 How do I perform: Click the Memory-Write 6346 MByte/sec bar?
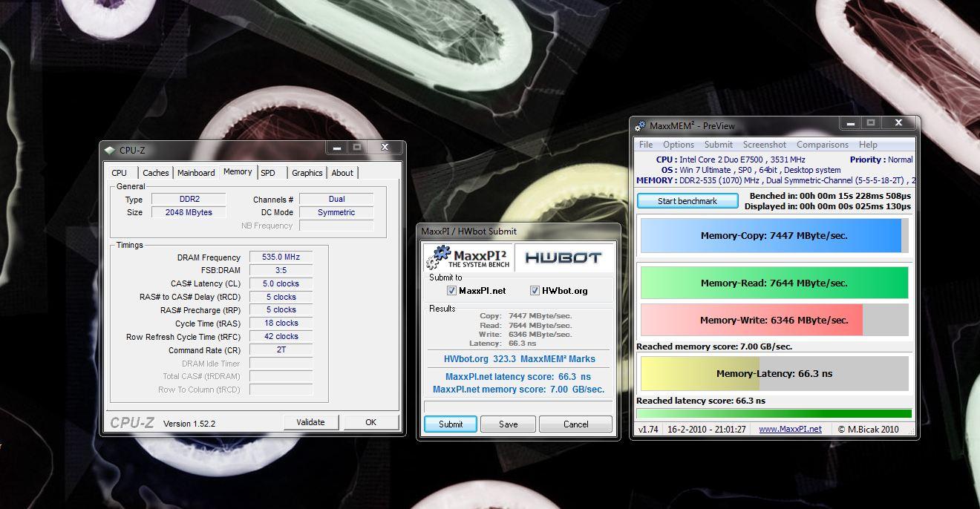[x=774, y=321]
